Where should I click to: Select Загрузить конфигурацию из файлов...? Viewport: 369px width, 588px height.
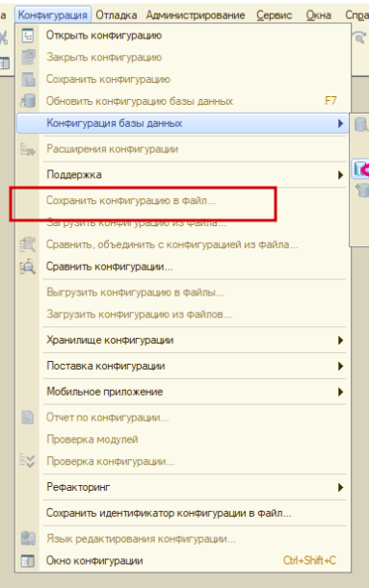[183, 315]
